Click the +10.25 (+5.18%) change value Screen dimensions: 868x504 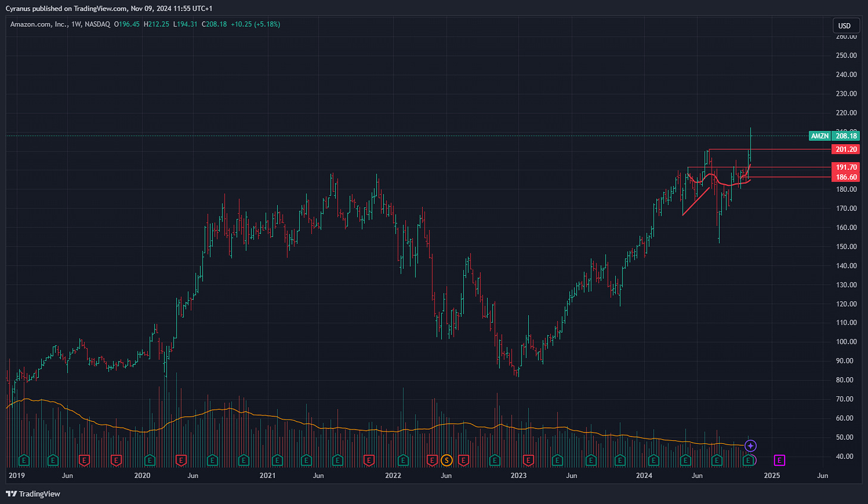tap(256, 24)
